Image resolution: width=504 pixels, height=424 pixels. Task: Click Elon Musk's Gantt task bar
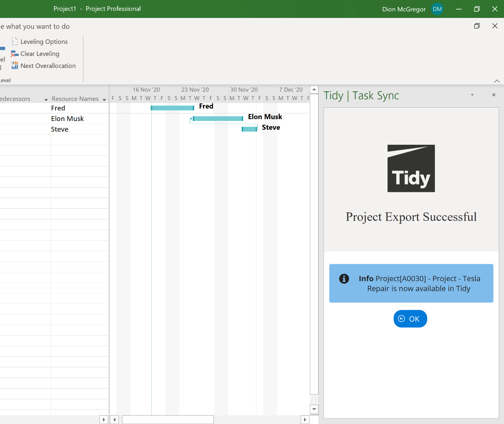218,118
